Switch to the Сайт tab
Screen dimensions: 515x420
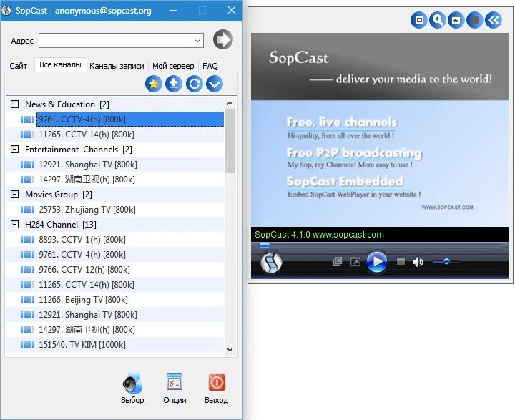tap(19, 66)
